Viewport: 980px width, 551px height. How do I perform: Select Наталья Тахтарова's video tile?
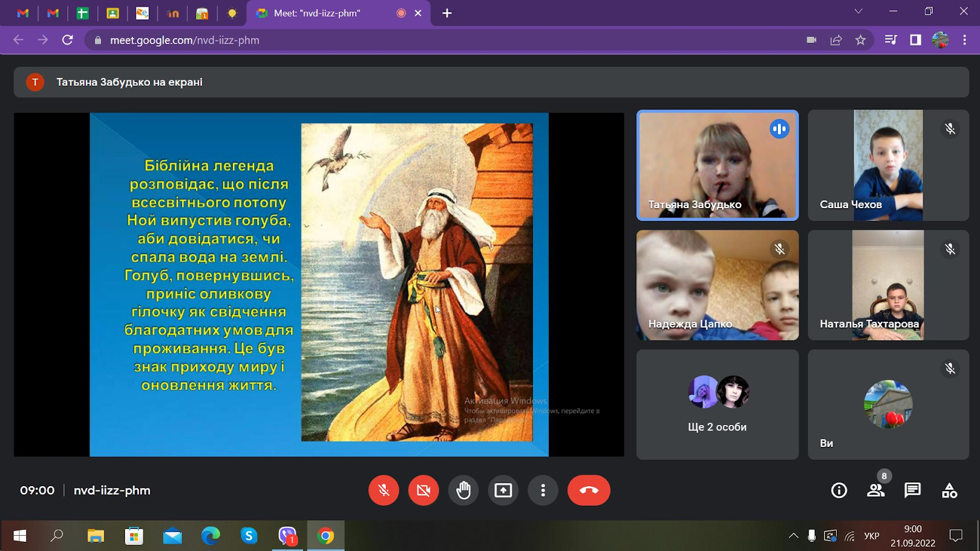pyautogui.click(x=888, y=285)
